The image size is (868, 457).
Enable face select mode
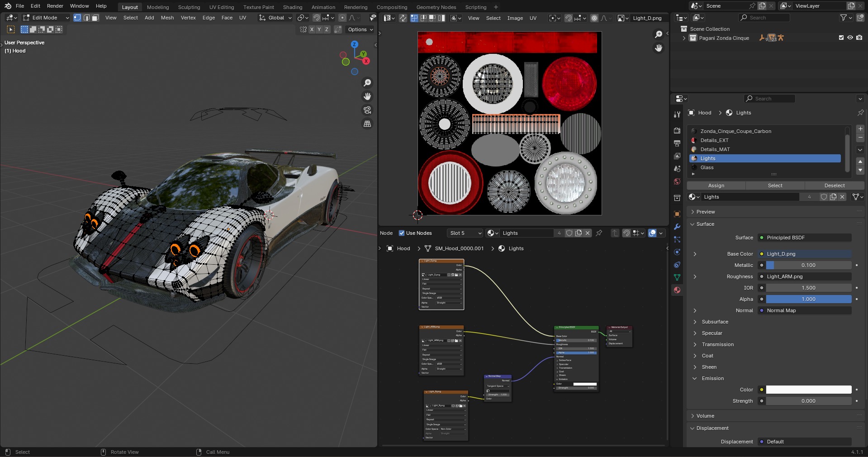point(95,18)
